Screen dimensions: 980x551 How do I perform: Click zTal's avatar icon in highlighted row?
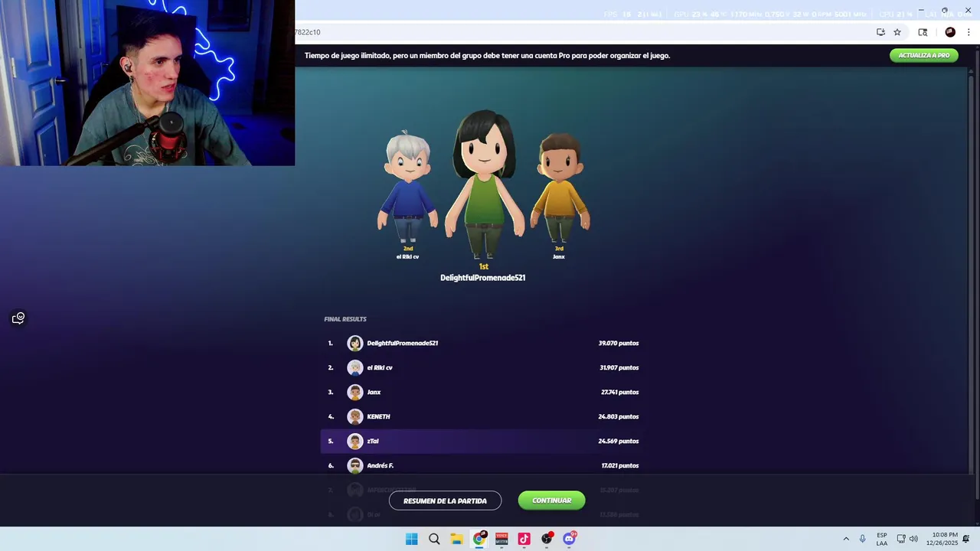click(354, 441)
